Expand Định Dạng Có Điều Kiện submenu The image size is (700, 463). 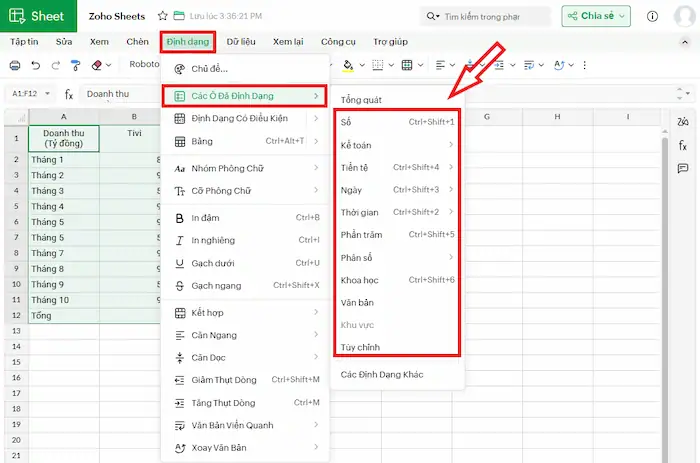[245, 118]
